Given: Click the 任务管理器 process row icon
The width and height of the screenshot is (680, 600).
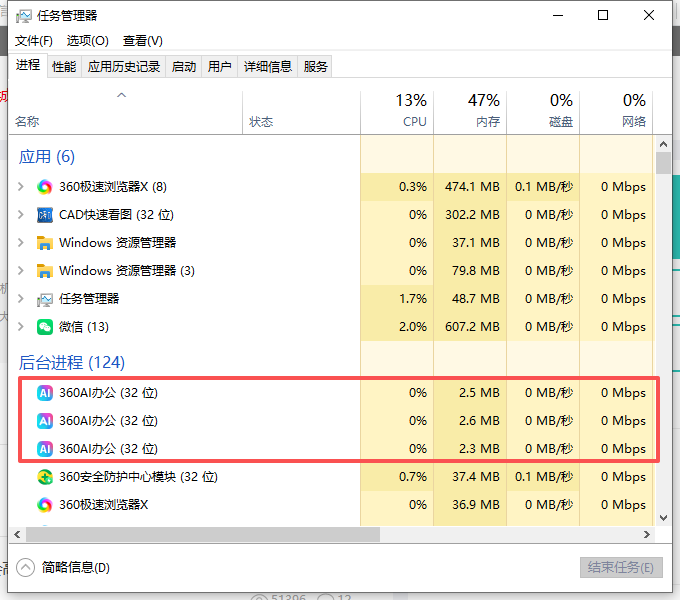Looking at the screenshot, I should coord(45,299).
